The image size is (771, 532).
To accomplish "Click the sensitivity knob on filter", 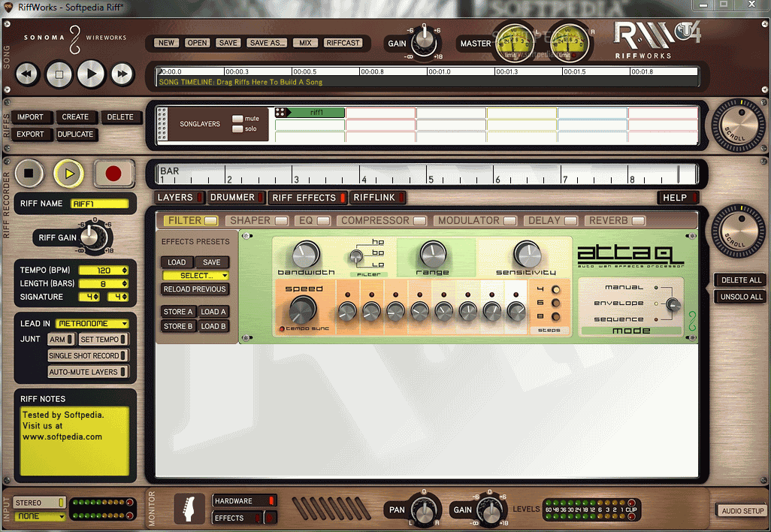I will [527, 254].
